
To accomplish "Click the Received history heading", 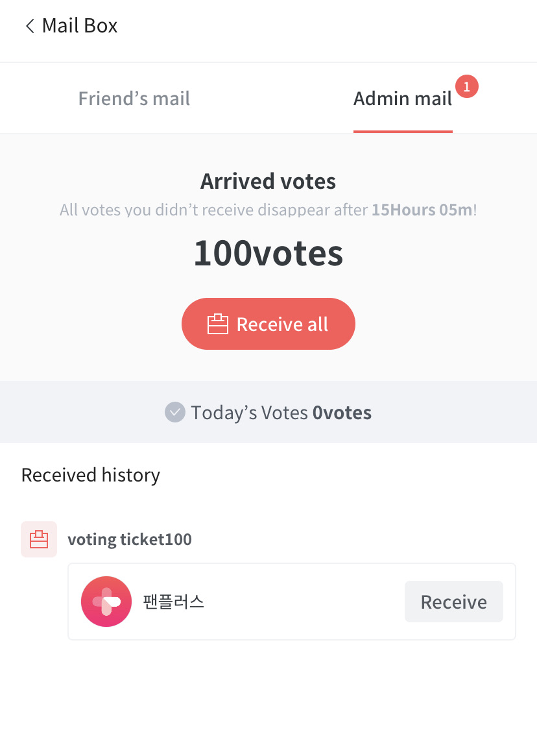I will (x=91, y=475).
